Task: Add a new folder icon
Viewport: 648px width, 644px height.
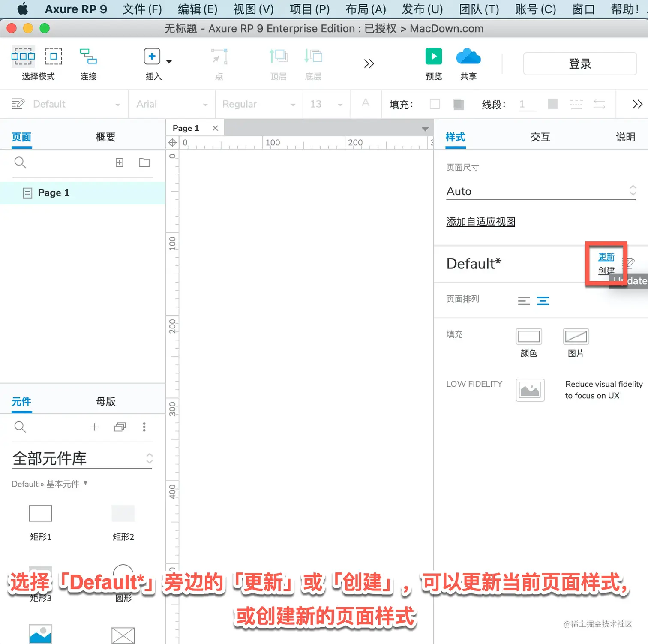Action: [144, 163]
